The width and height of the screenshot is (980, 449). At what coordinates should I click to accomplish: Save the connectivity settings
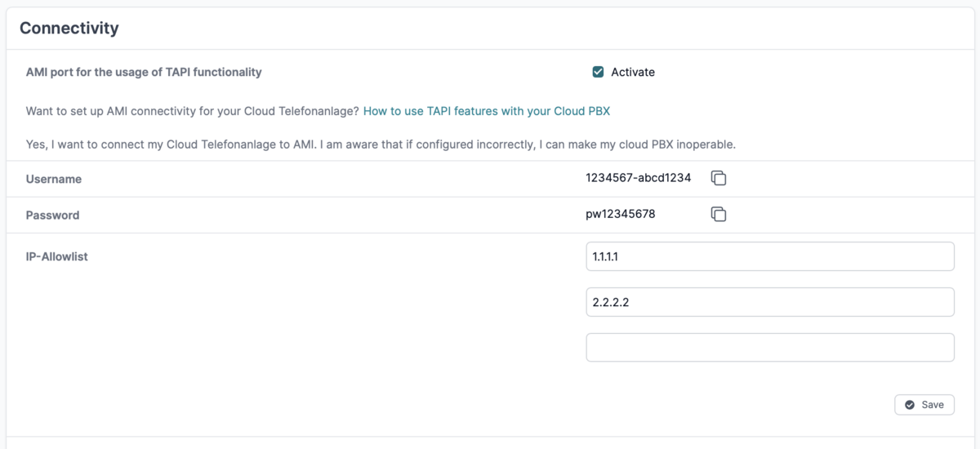pyautogui.click(x=924, y=405)
